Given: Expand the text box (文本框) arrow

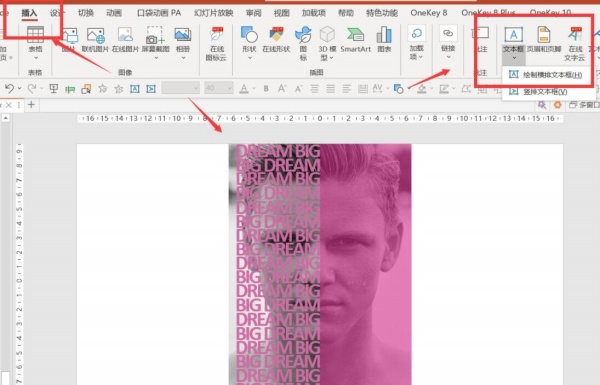Looking at the screenshot, I should (x=514, y=58).
